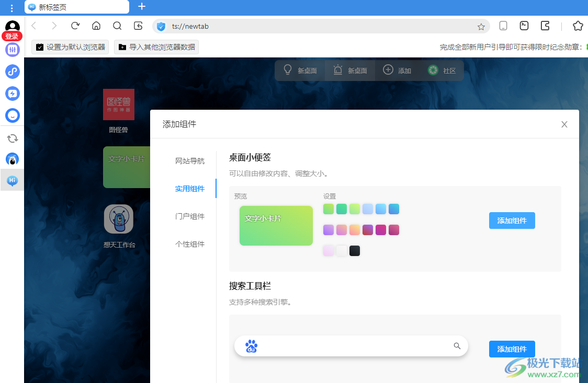This screenshot has height=383, width=588.
Task: Open a new browser tab with the plus
Action: point(142,7)
